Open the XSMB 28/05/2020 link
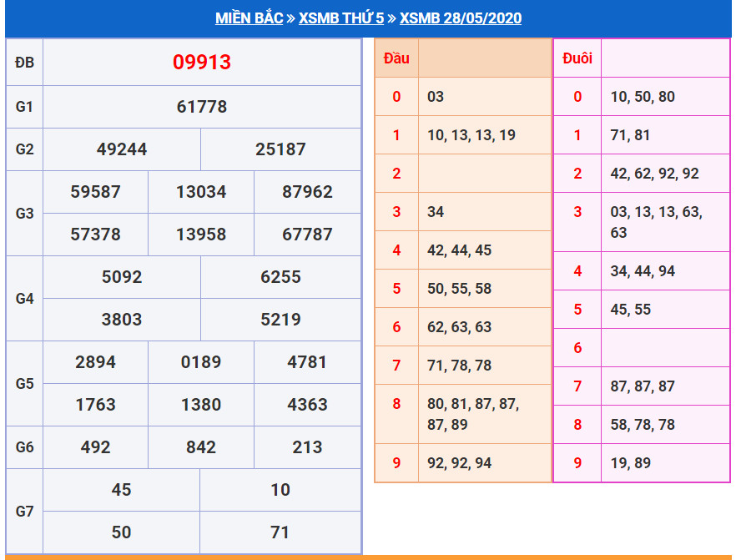 [x=461, y=18]
